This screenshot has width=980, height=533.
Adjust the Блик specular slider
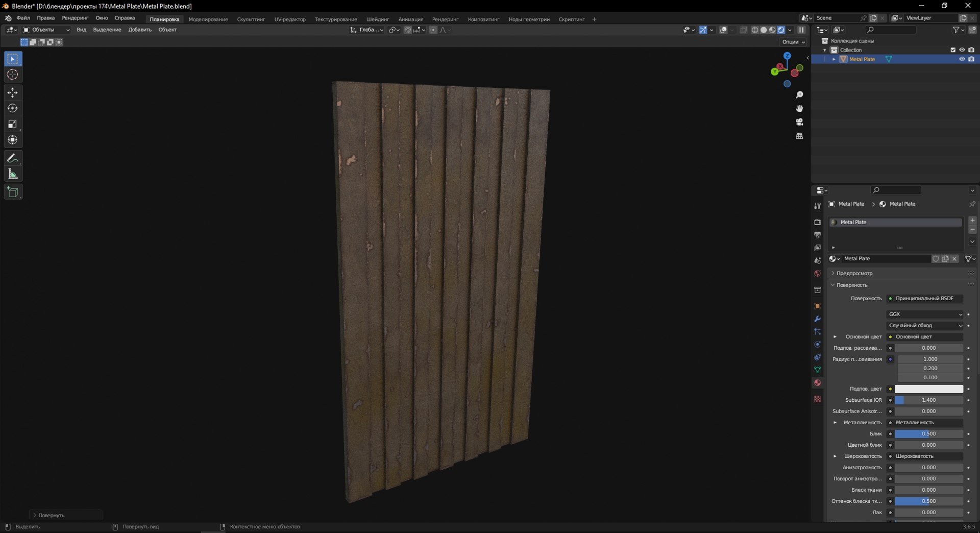click(x=928, y=433)
